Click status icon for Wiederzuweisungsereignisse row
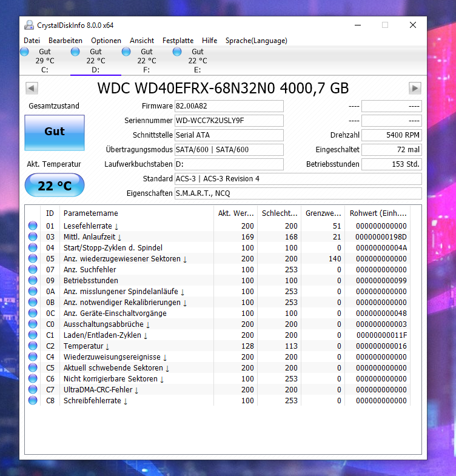456x476 pixels. point(33,357)
